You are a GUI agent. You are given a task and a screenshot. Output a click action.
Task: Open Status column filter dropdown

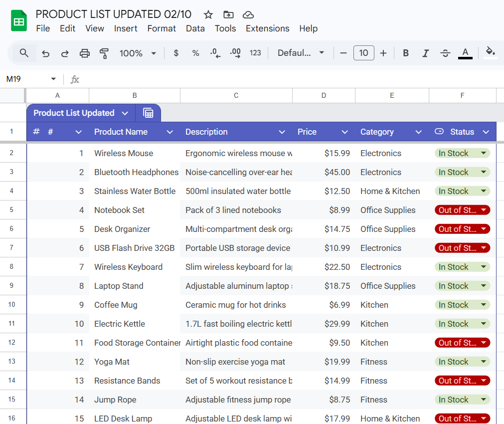[486, 132]
